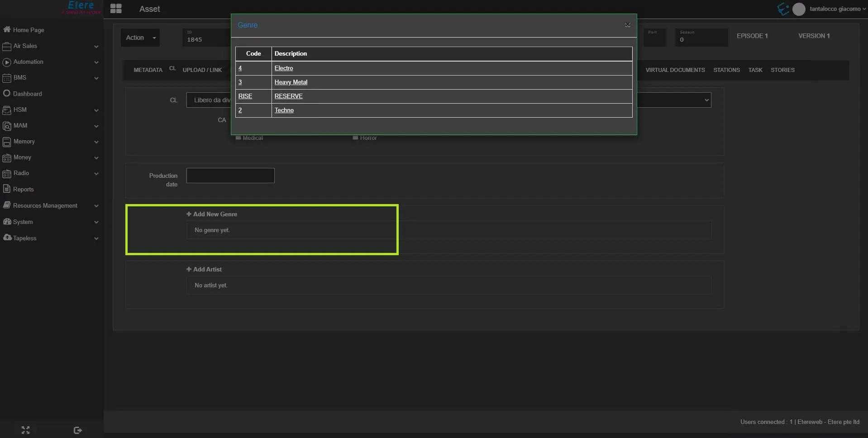868x438 pixels.
Task: Open the user account dropdown tantalocco giacomo
Action: tap(835, 9)
